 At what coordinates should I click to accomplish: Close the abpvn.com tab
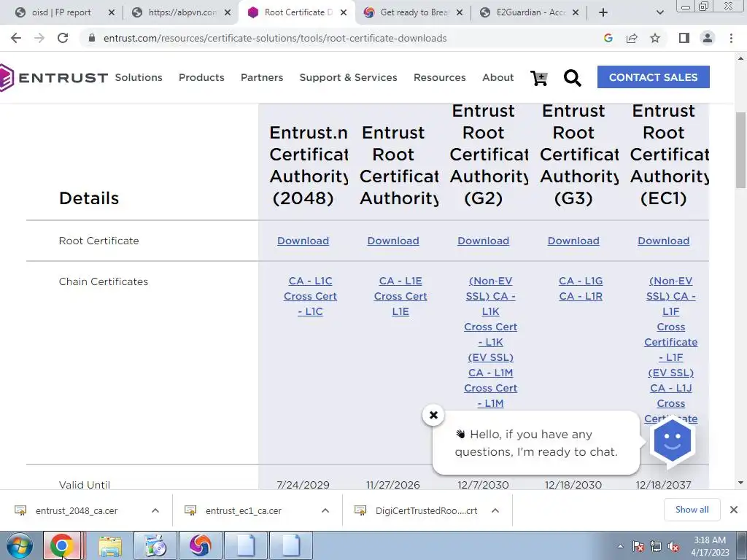pyautogui.click(x=228, y=12)
